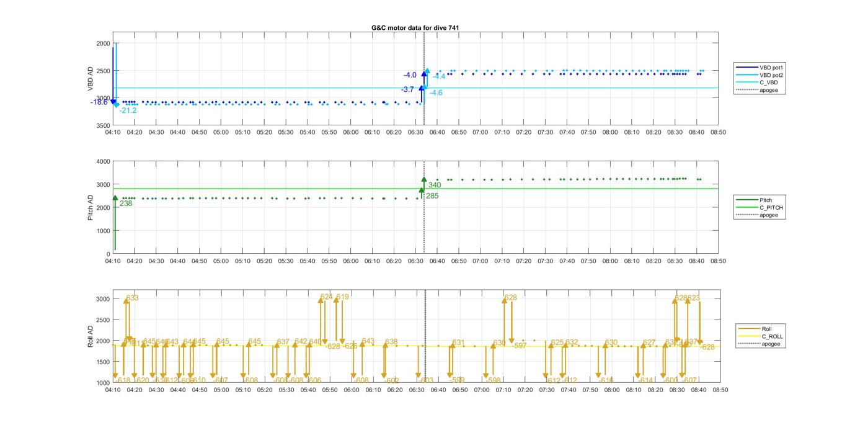Click the "633" roll data label
The image size is (868, 430).
pyautogui.click(x=132, y=298)
